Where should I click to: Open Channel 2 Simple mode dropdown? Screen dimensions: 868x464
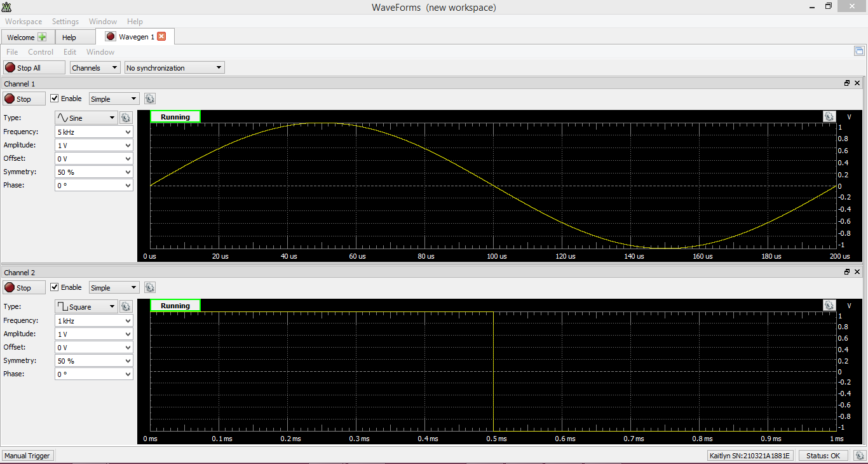click(x=114, y=287)
